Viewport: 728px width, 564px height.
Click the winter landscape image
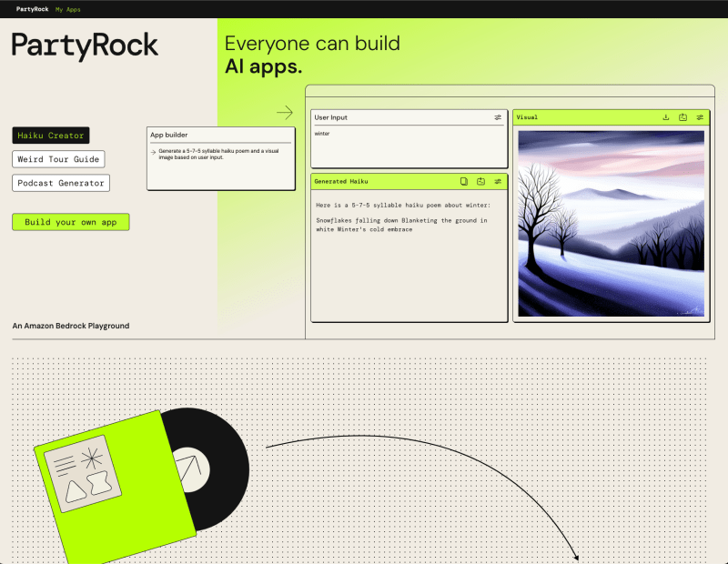611,224
